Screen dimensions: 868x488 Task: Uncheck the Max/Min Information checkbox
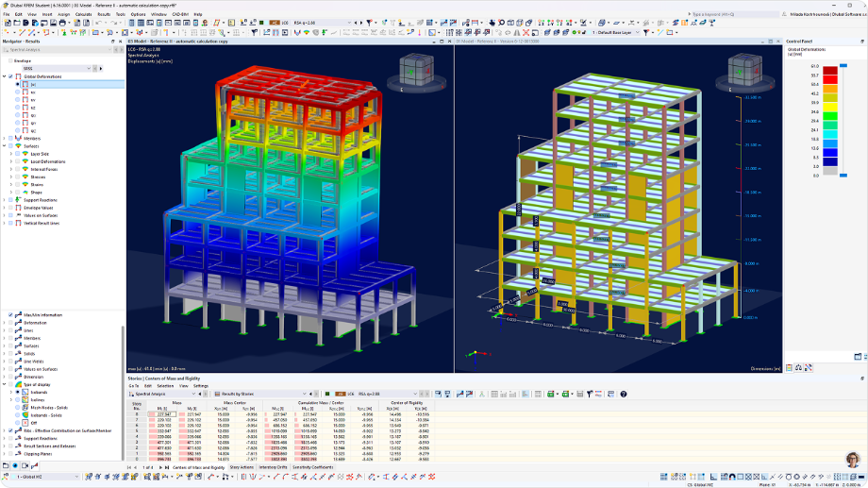[10, 314]
